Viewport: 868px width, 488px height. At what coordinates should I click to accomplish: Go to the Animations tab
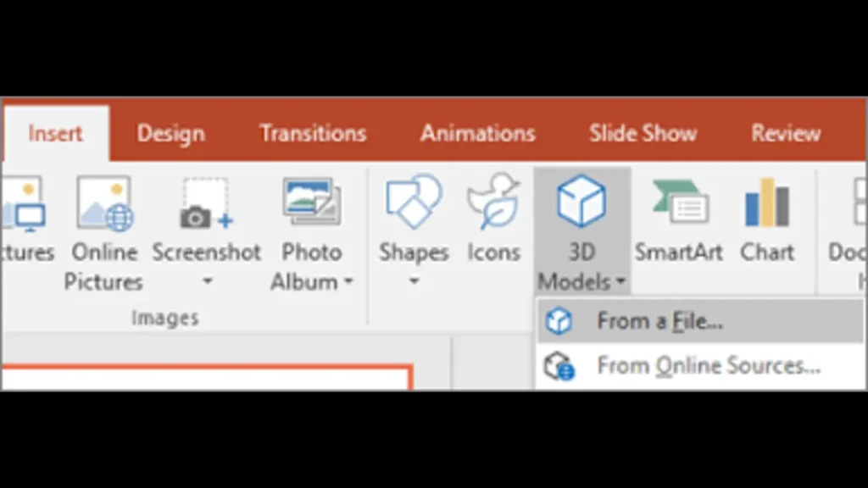pyautogui.click(x=478, y=133)
